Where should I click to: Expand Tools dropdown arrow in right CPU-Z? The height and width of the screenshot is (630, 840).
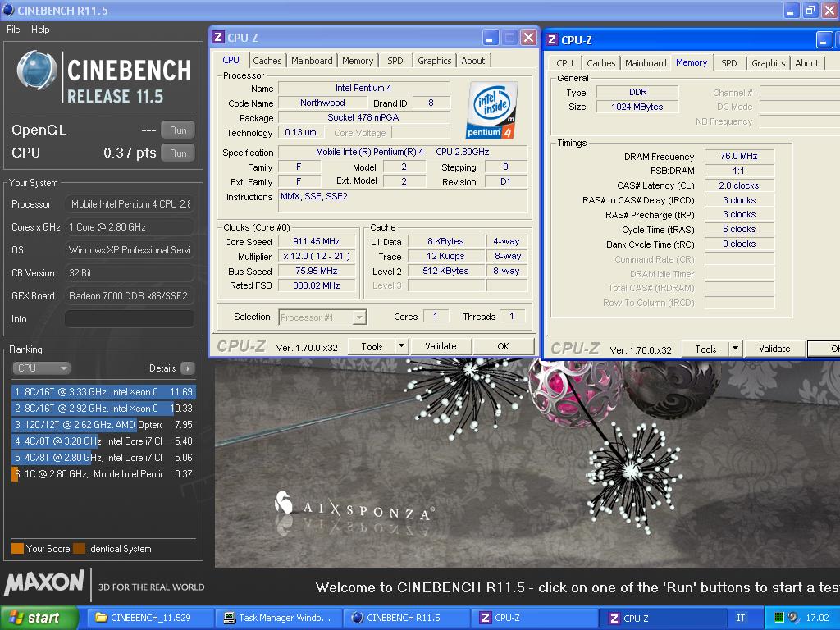coord(736,349)
